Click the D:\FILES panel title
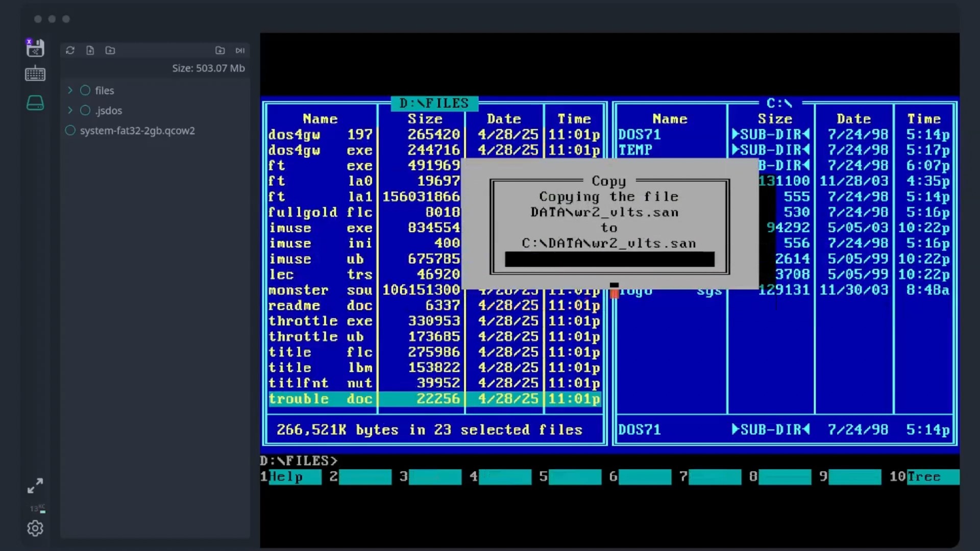The image size is (980, 551). tap(434, 103)
